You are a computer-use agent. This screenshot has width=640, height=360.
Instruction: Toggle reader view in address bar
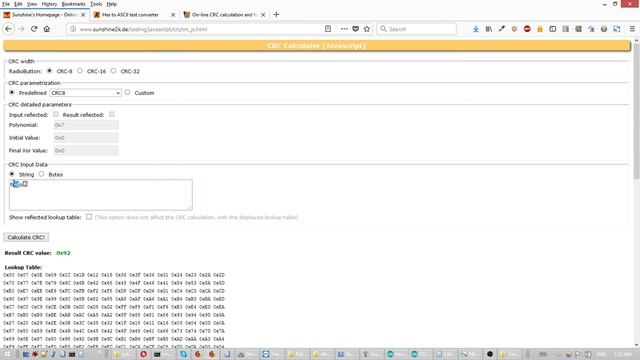click(328, 29)
